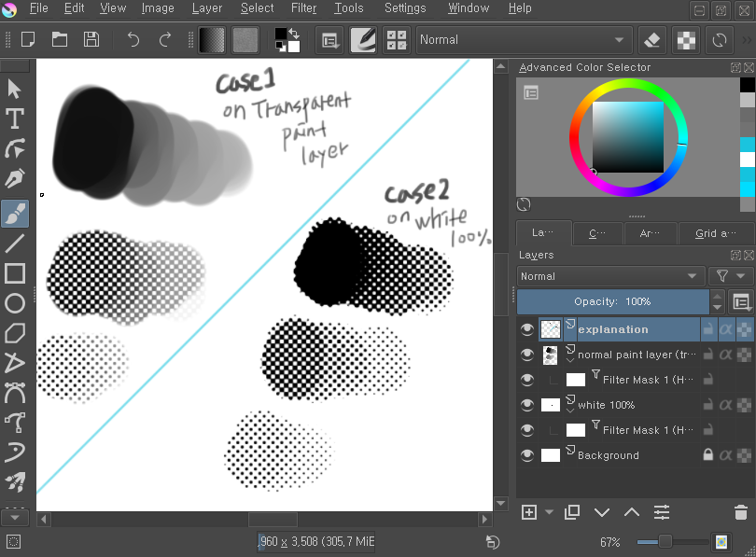Toggle eraser mode in toolbar
This screenshot has height=557, width=756.
[x=652, y=40]
